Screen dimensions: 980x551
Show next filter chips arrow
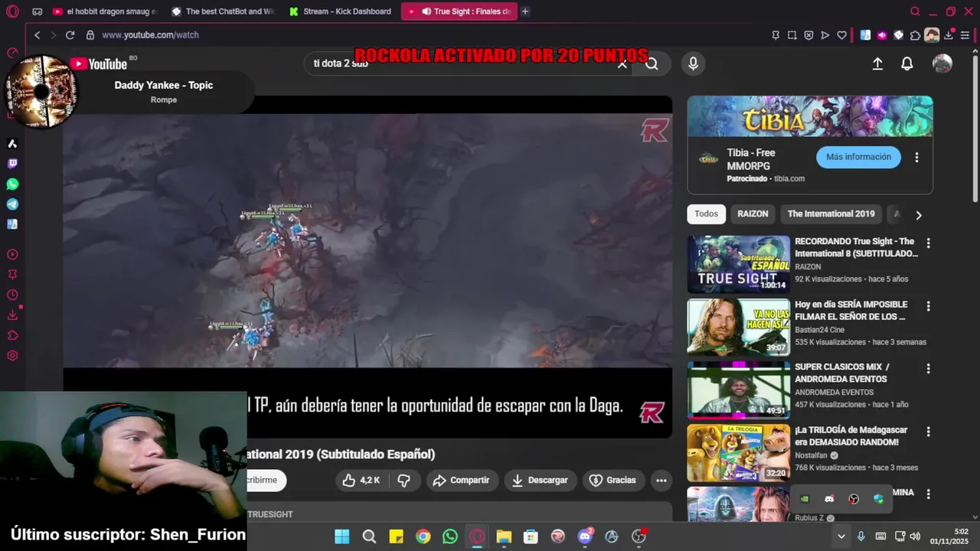click(919, 215)
